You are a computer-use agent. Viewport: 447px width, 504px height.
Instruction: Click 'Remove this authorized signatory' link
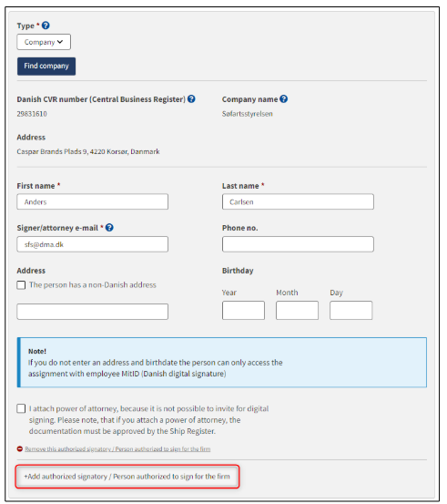pos(117,449)
